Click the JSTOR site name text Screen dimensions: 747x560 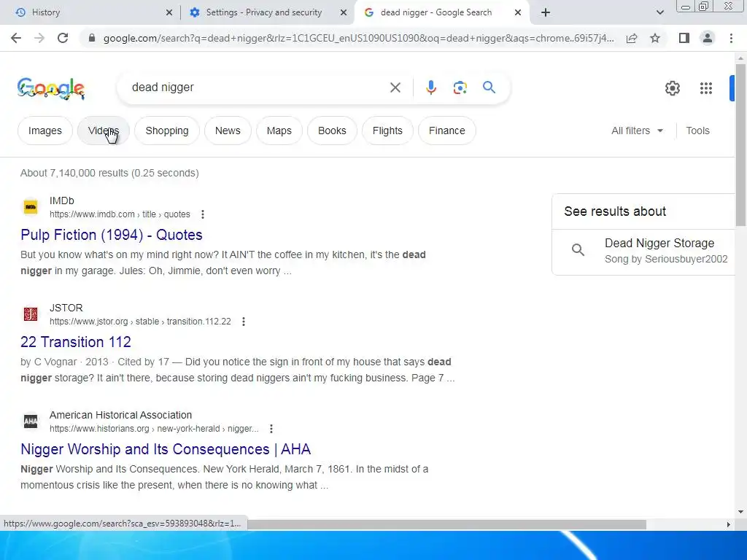pos(66,308)
